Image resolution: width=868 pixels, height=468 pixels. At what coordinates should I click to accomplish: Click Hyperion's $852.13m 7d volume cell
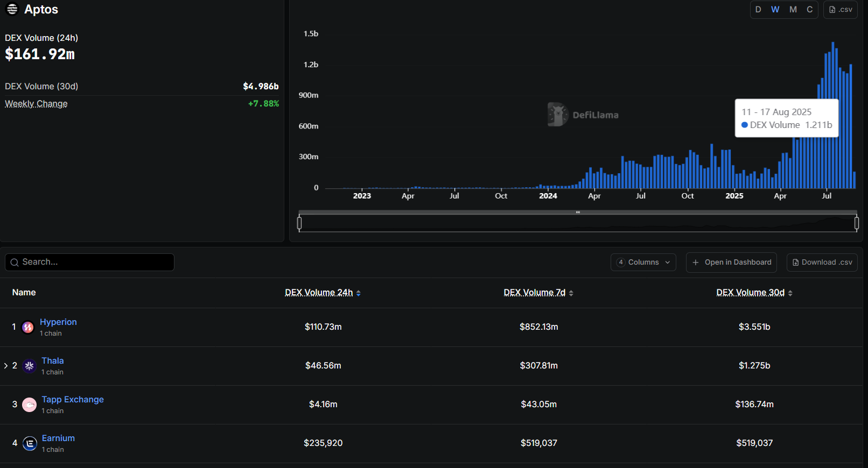click(539, 327)
